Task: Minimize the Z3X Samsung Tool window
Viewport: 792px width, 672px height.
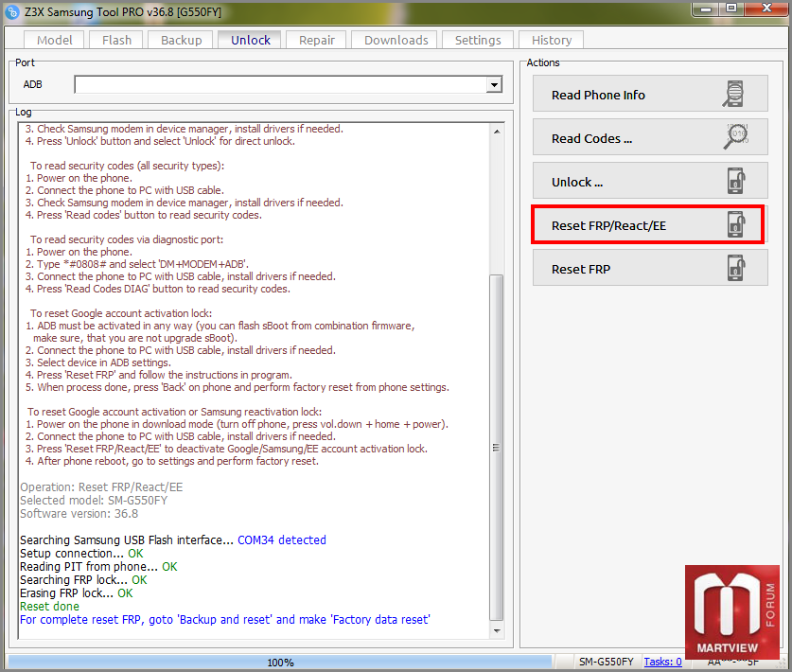Action: coord(706,9)
